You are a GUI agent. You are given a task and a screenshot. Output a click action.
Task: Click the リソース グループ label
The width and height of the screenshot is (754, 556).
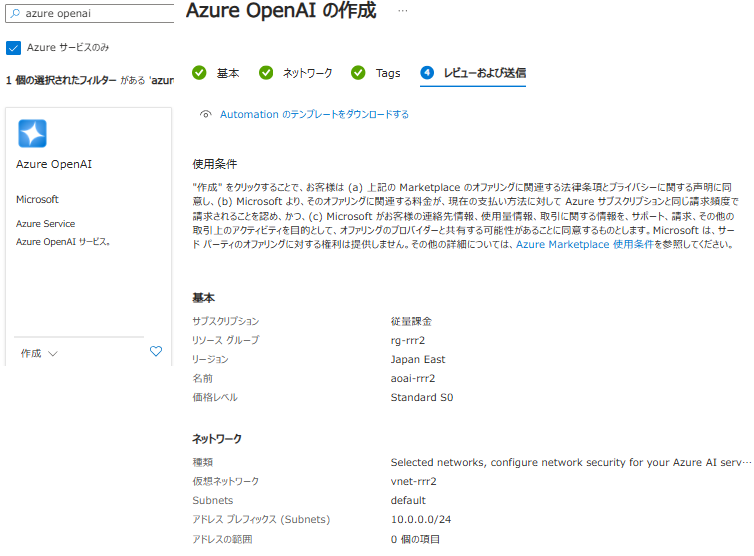click(226, 341)
